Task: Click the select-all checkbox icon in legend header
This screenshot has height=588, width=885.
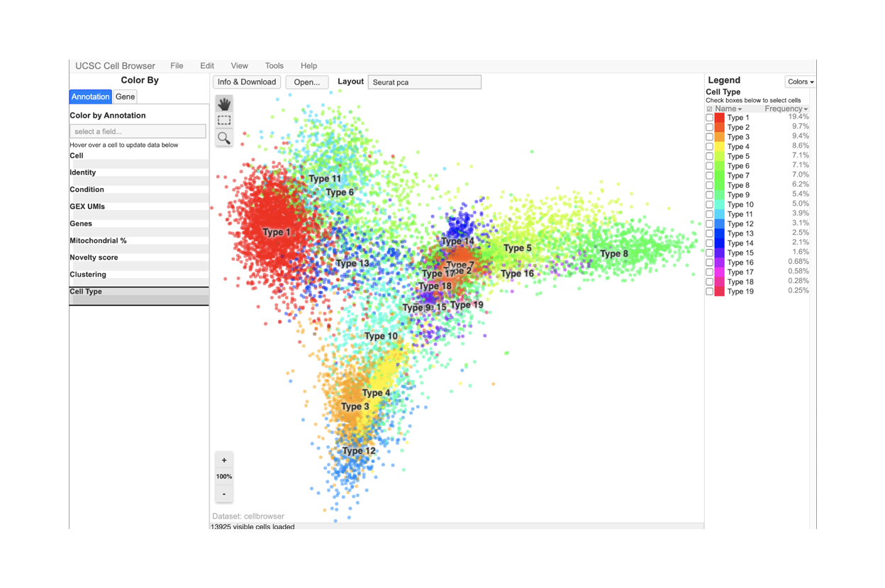Action: [x=709, y=109]
